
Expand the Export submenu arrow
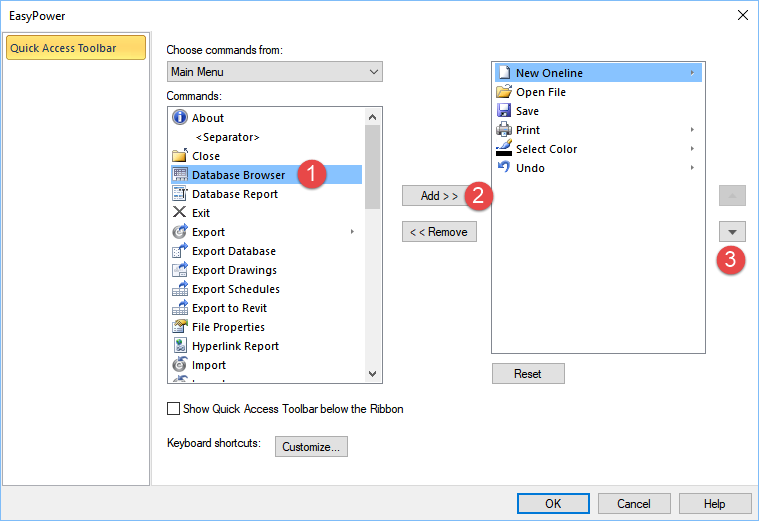point(352,232)
